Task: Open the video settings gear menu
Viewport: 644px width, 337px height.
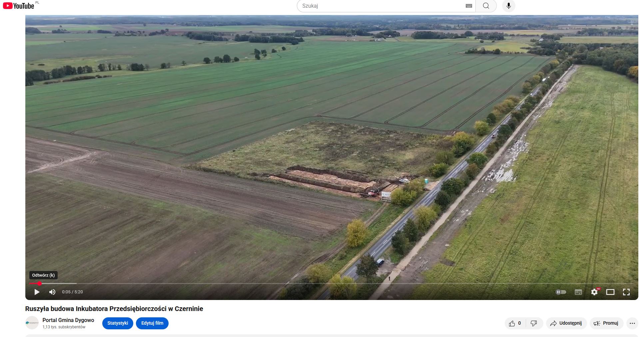Action: (594, 292)
